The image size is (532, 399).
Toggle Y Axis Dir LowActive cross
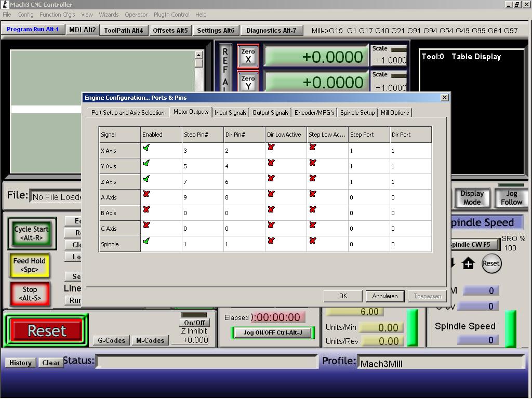pyautogui.click(x=271, y=163)
